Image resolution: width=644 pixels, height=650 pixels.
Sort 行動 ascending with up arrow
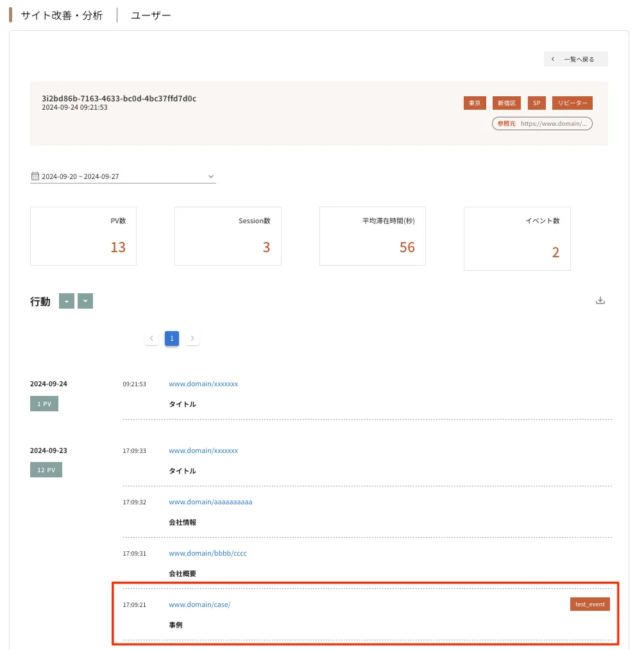click(67, 301)
